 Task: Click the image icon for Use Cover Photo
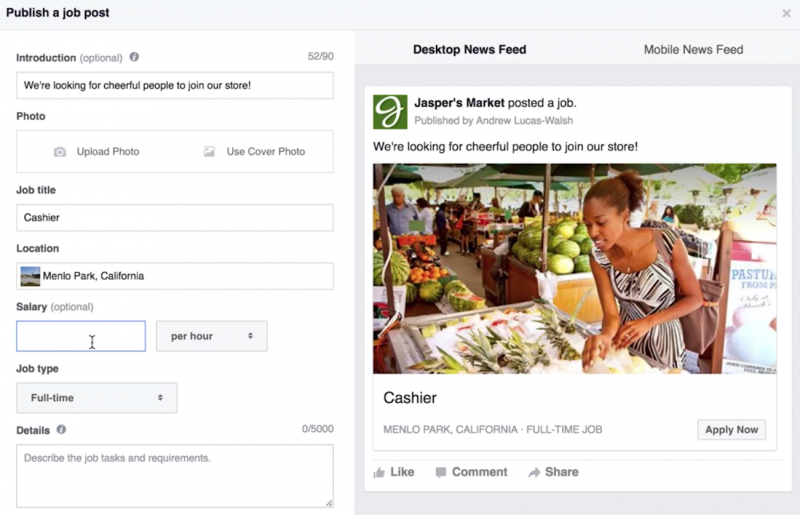[209, 152]
